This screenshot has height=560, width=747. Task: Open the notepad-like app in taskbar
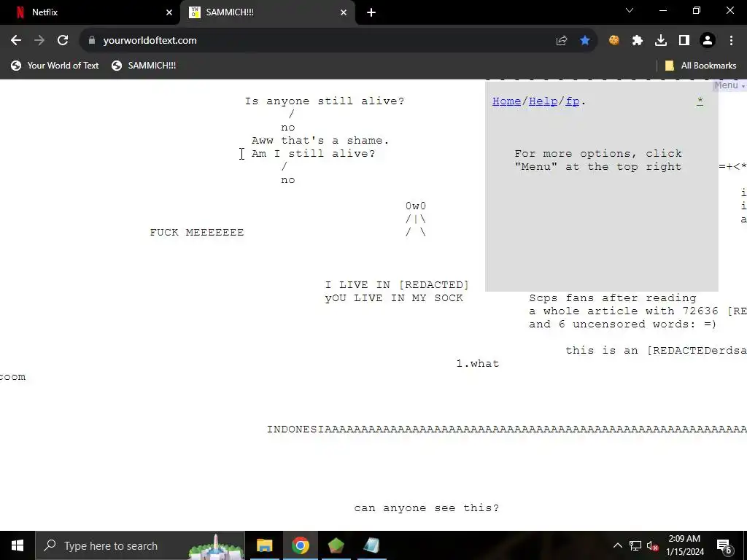click(371, 545)
